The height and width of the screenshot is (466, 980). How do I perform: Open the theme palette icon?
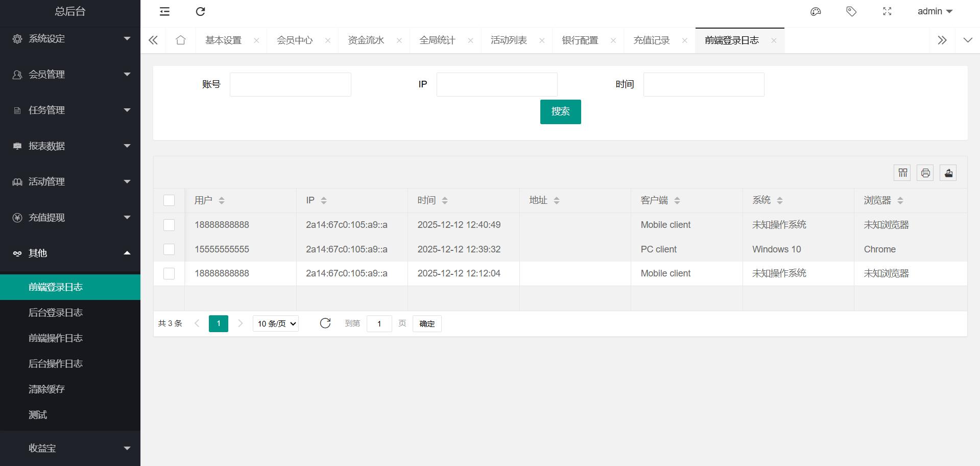[816, 11]
